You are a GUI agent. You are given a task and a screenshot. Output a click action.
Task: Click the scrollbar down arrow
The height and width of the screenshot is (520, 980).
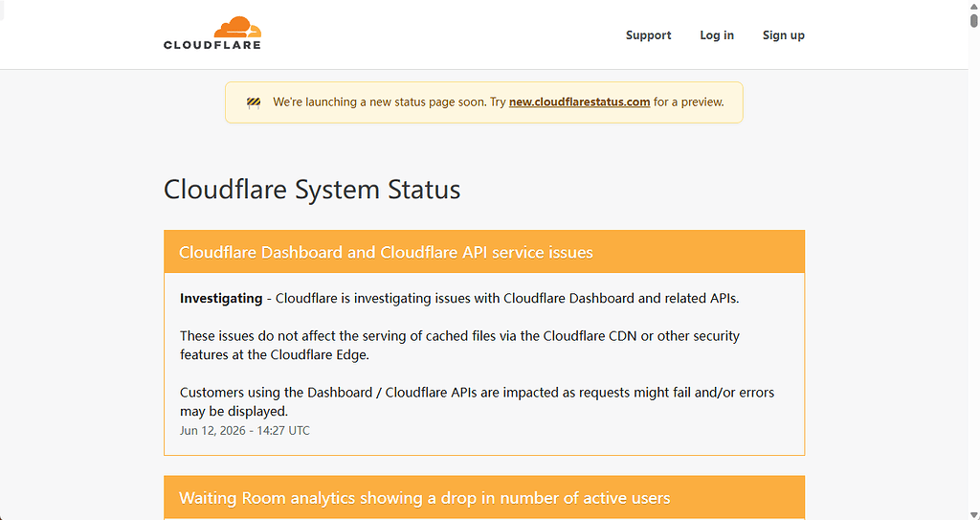tap(973, 514)
